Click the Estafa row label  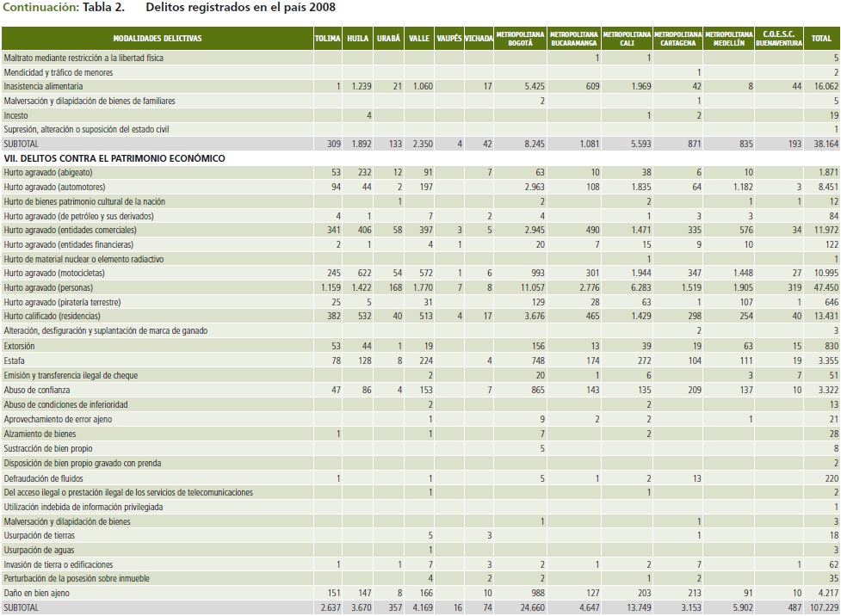tap(15, 360)
